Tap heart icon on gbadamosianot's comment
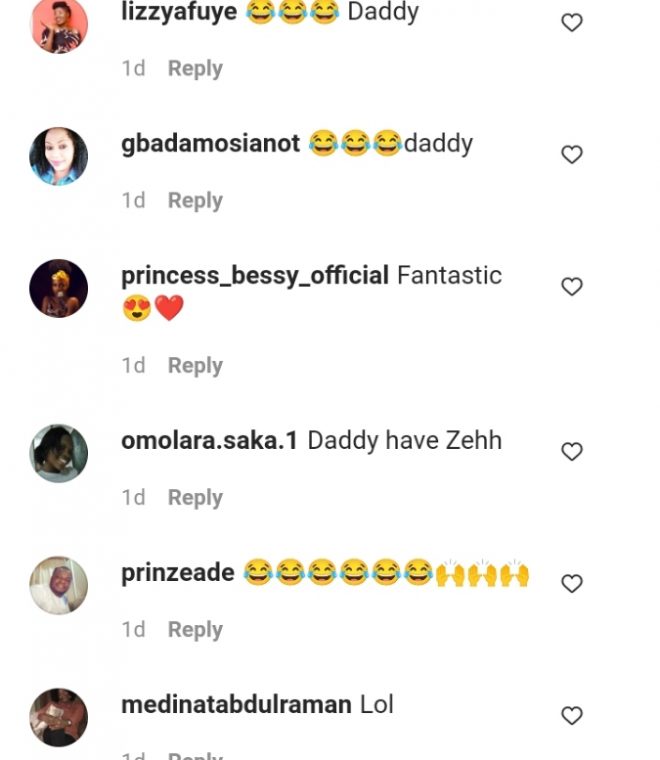This screenshot has width=660, height=760. coord(572,154)
